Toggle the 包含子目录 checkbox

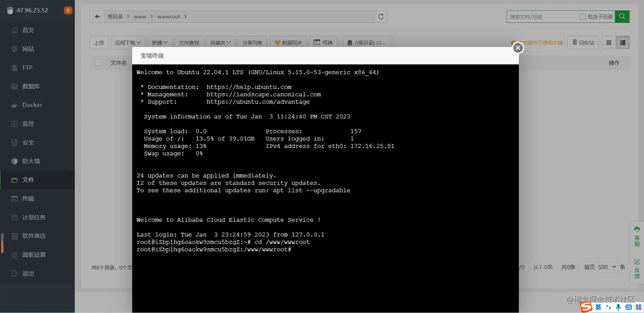[583, 17]
